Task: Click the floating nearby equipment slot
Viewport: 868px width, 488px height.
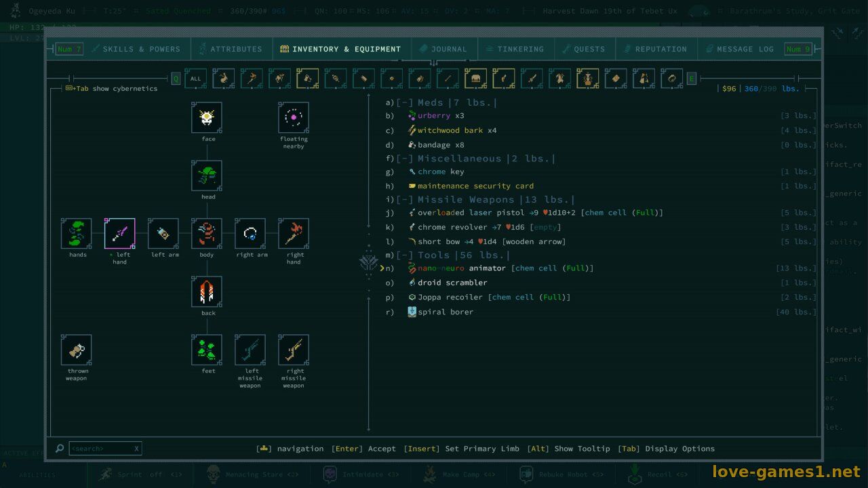Action: (x=294, y=118)
